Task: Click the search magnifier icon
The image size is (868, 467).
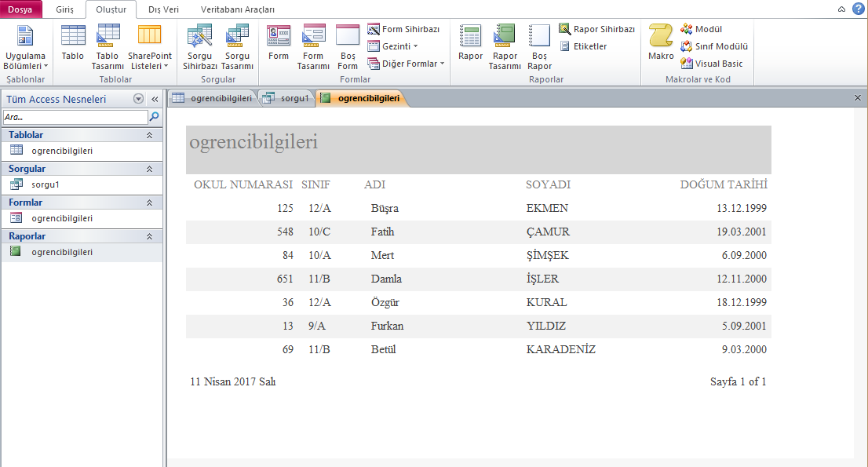Action: [x=155, y=117]
